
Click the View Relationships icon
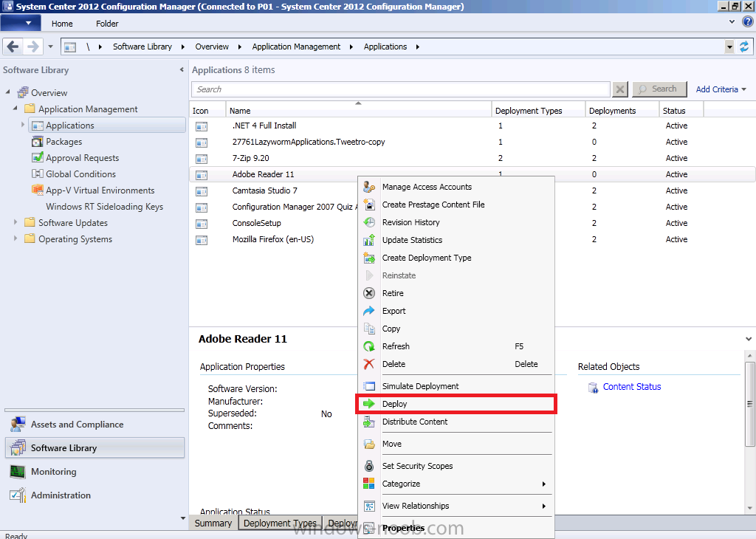pyautogui.click(x=369, y=506)
